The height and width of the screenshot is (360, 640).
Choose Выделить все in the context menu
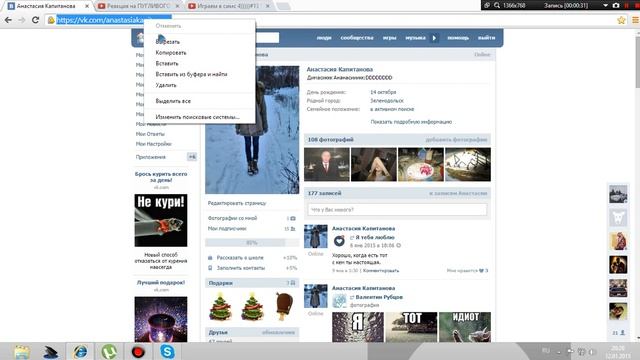pyautogui.click(x=173, y=101)
